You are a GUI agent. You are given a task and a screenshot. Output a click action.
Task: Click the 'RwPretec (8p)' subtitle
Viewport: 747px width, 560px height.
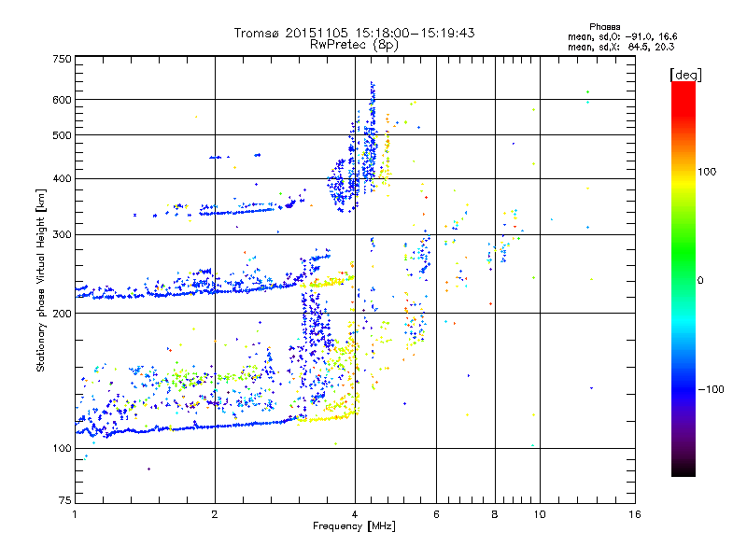(354, 45)
